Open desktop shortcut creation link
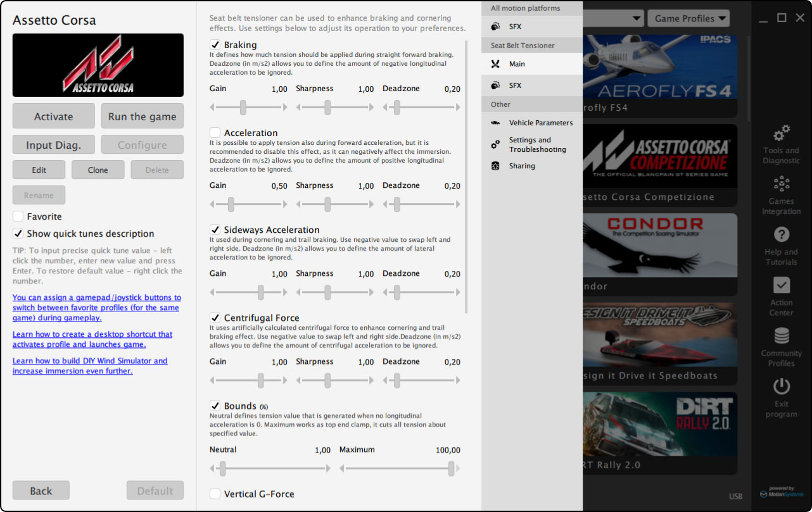Screen dimensions: 812x512 [92, 339]
